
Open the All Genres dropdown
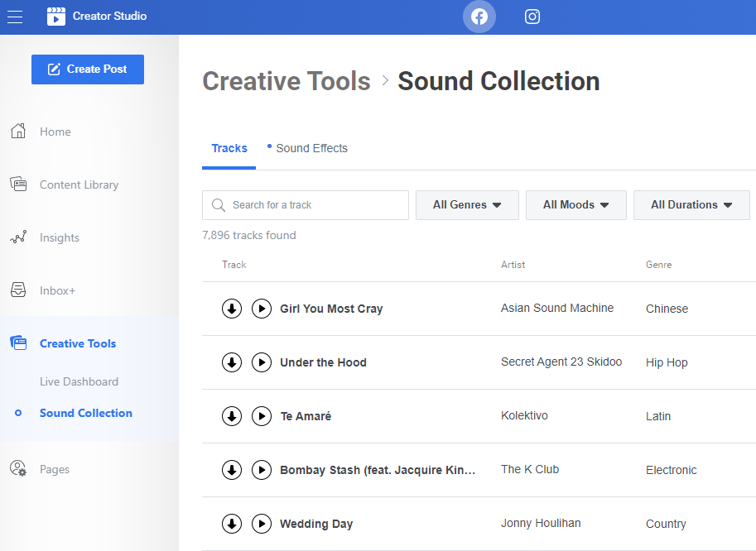[467, 204]
